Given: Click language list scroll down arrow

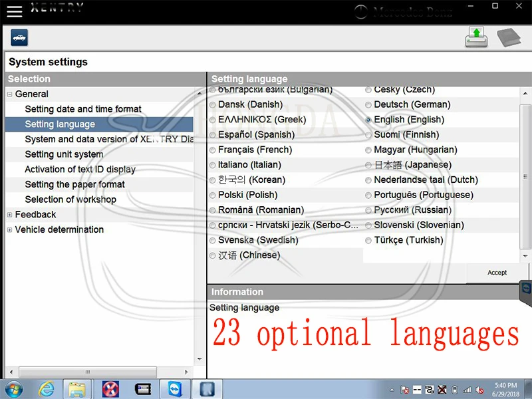Looking at the screenshot, I should coord(525,256).
